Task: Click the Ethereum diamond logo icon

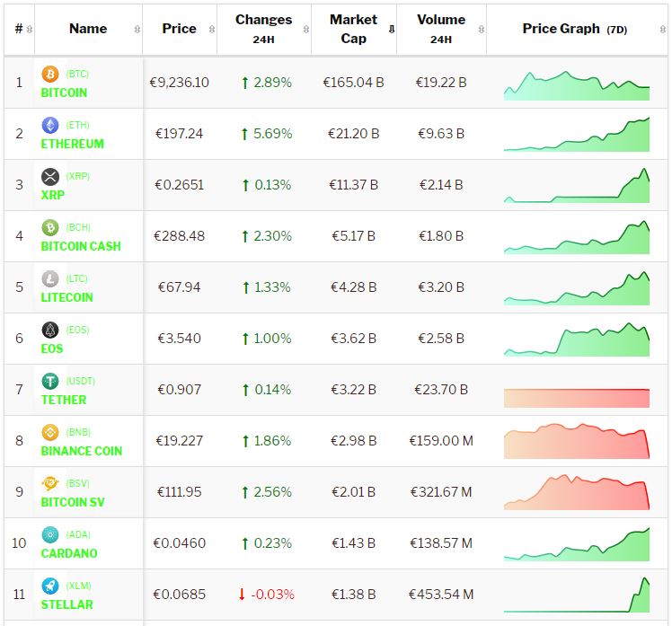Action: [x=50, y=125]
